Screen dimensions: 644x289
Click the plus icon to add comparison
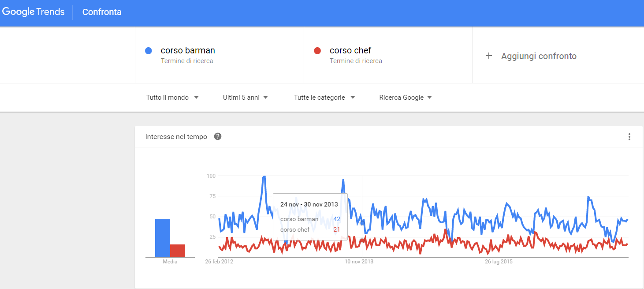click(488, 56)
